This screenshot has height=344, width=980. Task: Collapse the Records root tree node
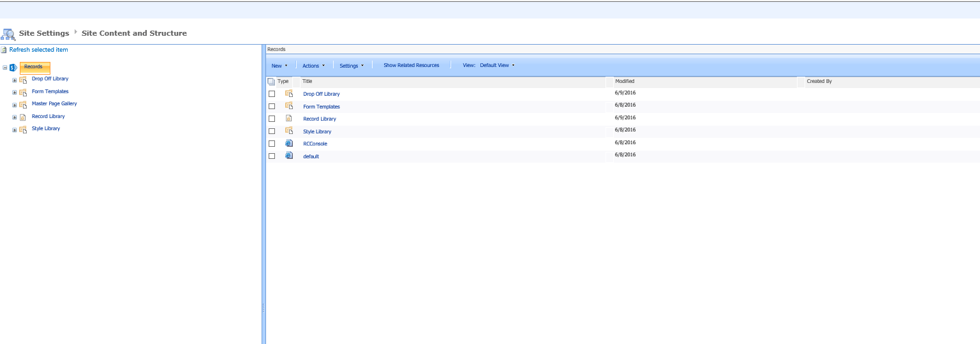[5, 68]
